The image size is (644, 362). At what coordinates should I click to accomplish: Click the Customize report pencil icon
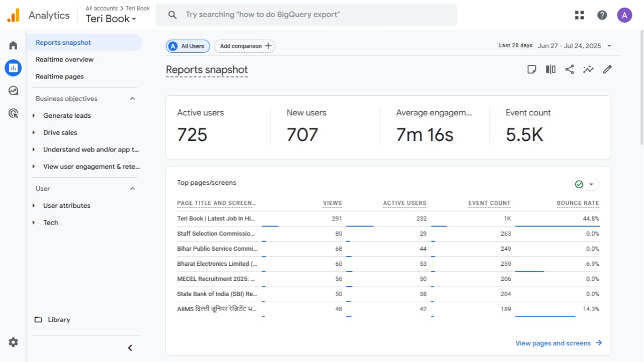607,69
